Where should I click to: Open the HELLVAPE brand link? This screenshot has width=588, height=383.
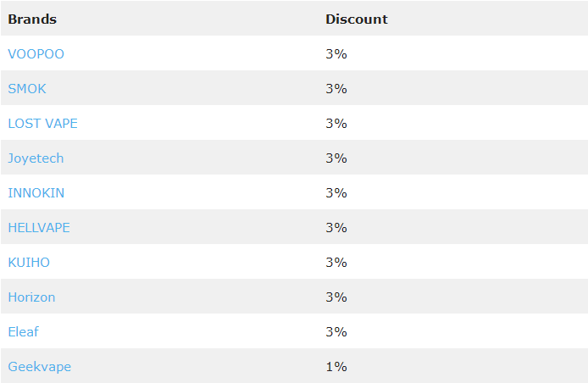point(39,228)
